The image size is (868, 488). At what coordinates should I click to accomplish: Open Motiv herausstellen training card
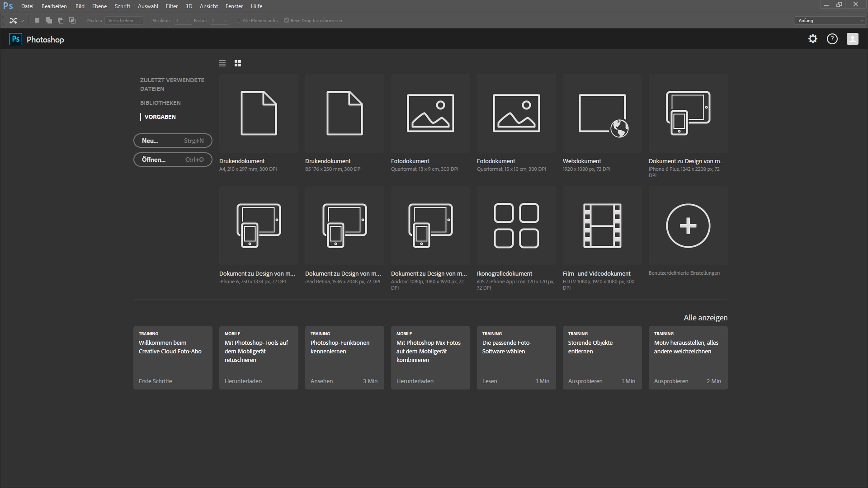click(x=688, y=358)
